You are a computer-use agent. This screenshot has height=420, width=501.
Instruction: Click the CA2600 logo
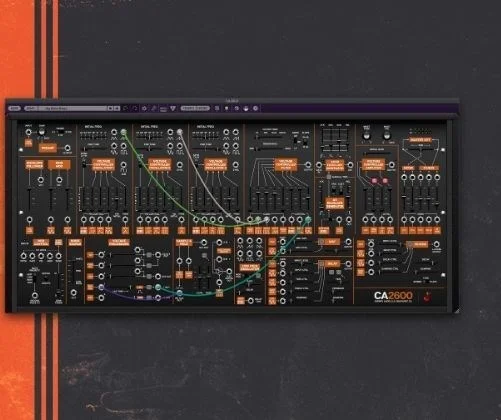393,296
